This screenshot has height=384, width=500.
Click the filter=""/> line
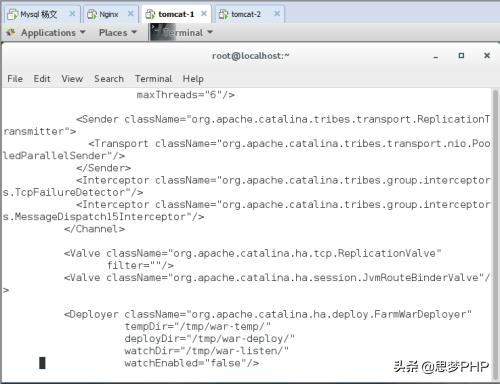pos(140,266)
